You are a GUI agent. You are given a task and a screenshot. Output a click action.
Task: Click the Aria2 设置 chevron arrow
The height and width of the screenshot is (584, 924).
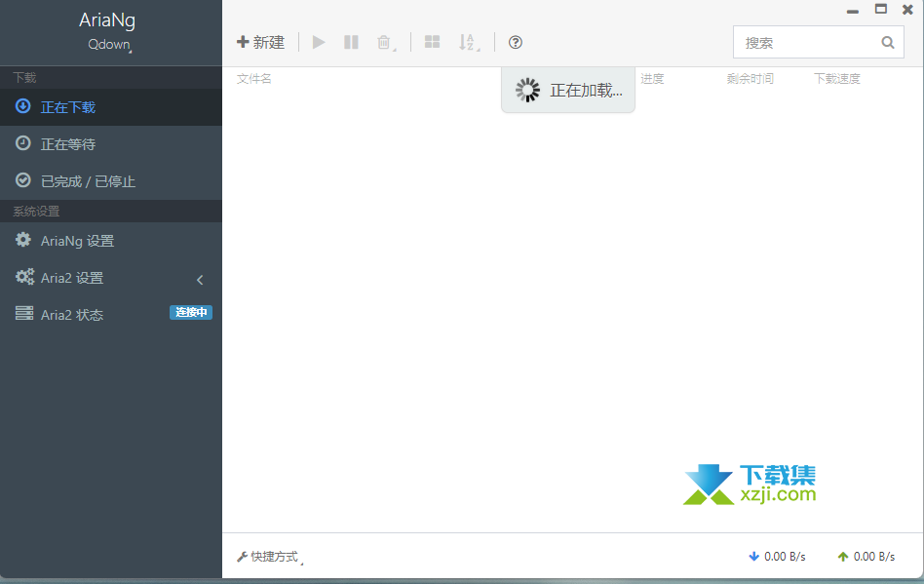coord(200,280)
